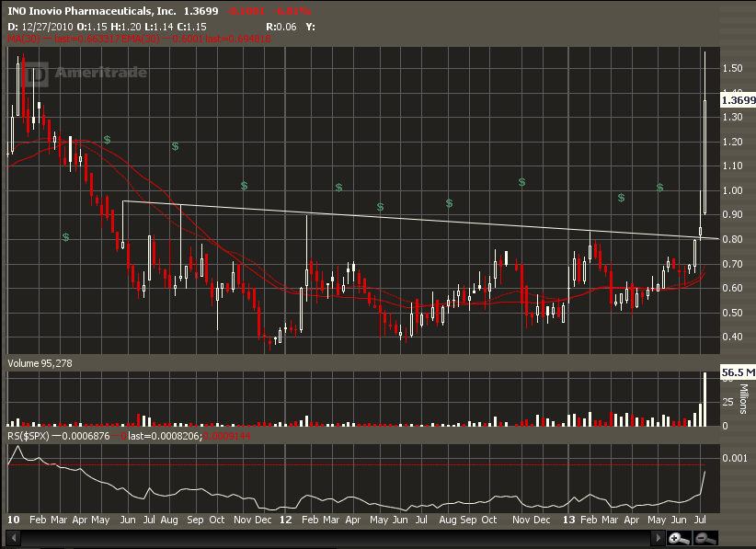Click the dollar marker above November 2010
The image size is (756, 549).
244,186
